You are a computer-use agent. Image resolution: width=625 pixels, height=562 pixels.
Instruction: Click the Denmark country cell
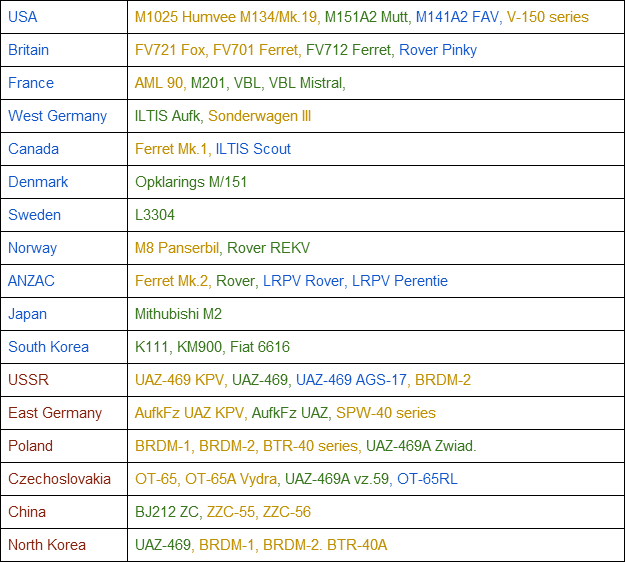[64, 182]
